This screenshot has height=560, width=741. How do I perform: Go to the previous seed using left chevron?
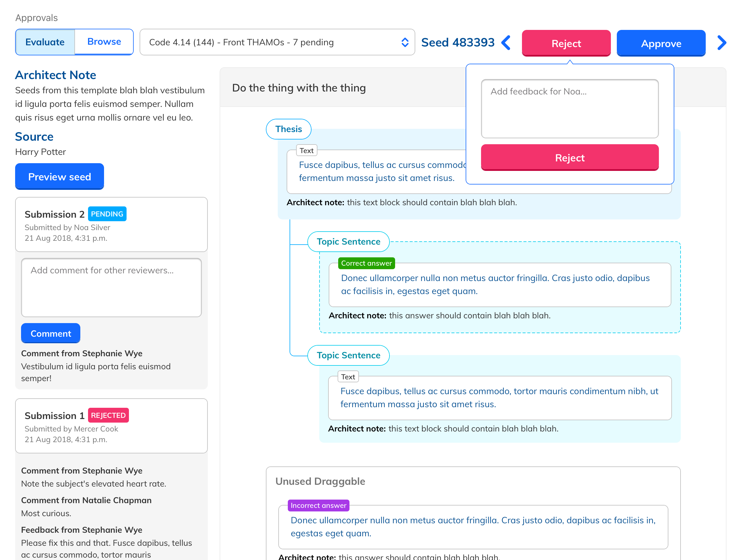click(x=506, y=43)
